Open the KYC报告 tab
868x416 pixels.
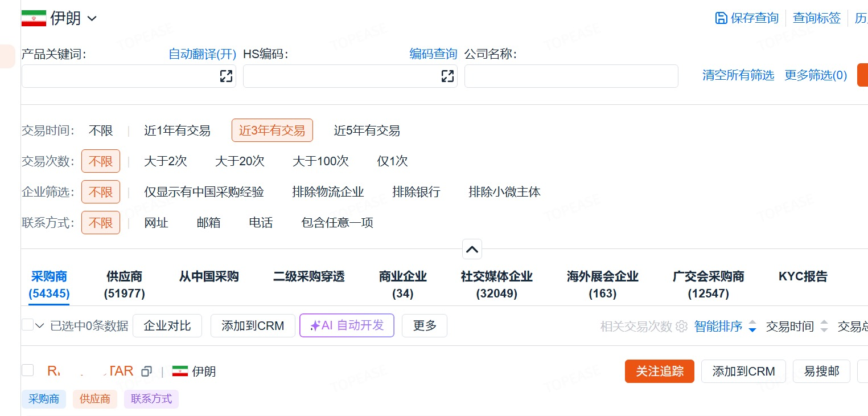point(803,277)
